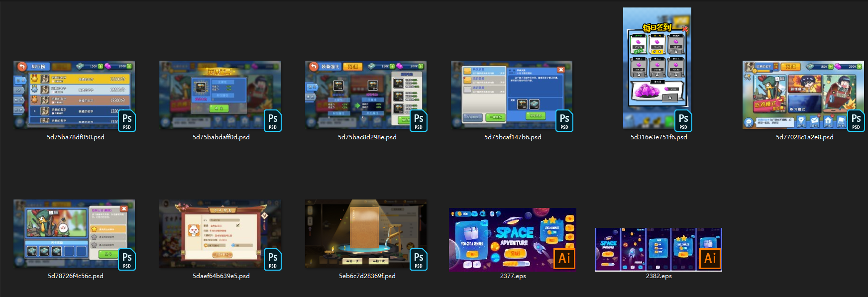
Task: Choose the five-screen thumbnail of 2382.eps
Action: pyautogui.click(x=658, y=250)
